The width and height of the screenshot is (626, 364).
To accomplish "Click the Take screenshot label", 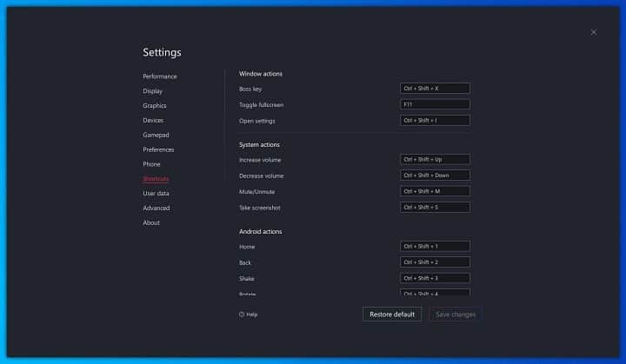I will tap(259, 208).
